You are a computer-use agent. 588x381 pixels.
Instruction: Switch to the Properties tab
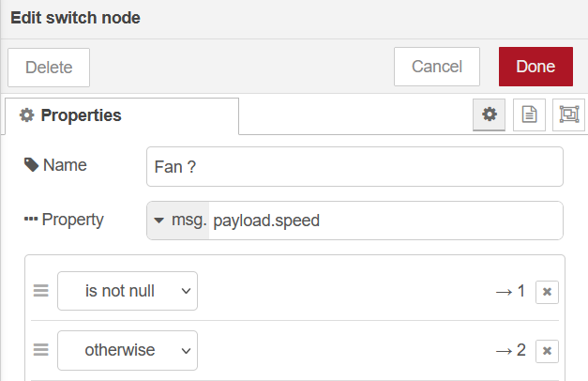[71, 115]
